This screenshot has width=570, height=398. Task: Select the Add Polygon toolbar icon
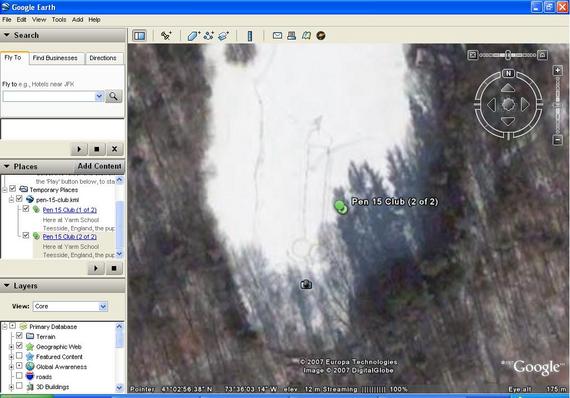(193, 36)
